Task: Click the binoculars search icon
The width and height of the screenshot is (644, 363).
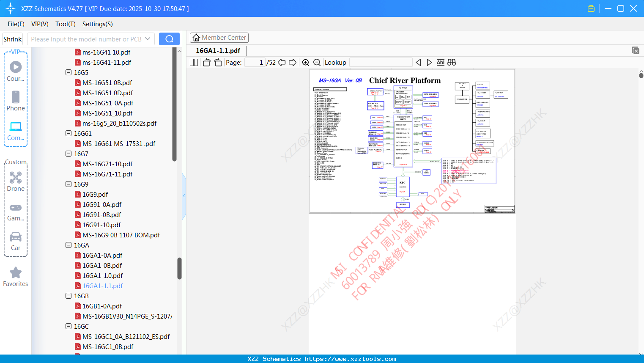Action: (x=452, y=63)
